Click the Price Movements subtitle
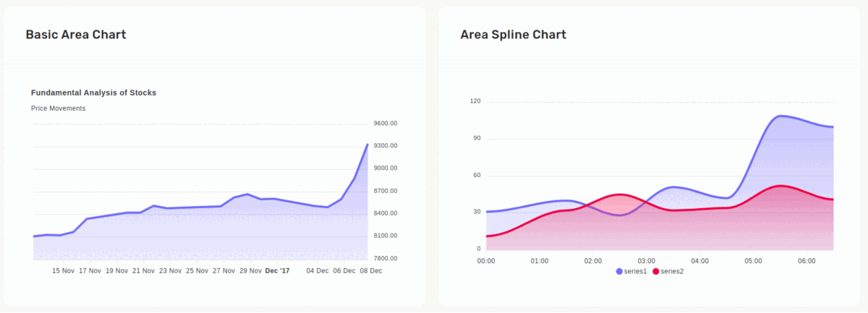The width and height of the screenshot is (868, 313). coord(58,108)
